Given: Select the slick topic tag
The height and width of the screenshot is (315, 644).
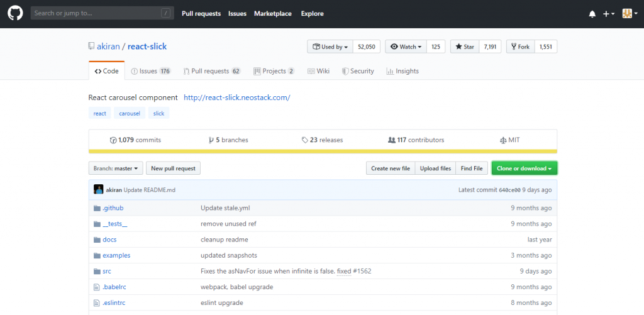Looking at the screenshot, I should click(x=159, y=113).
